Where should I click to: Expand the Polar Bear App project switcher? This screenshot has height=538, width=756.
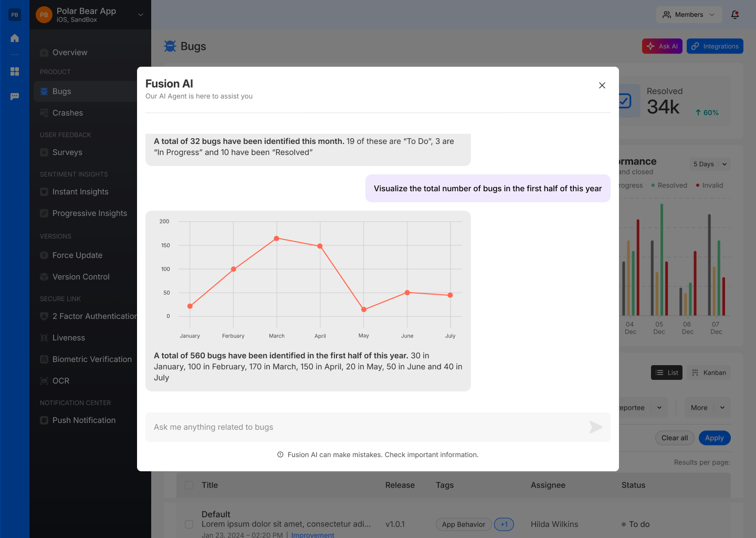140,15
